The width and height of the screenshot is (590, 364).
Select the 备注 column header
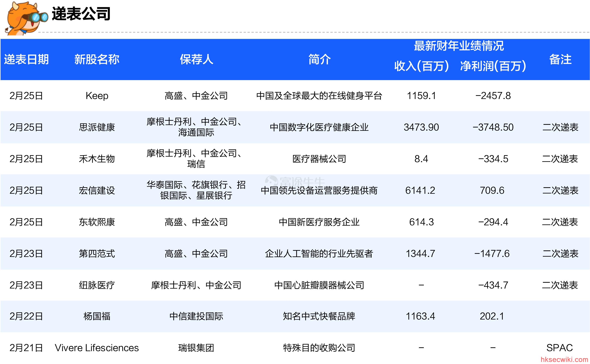(560, 59)
